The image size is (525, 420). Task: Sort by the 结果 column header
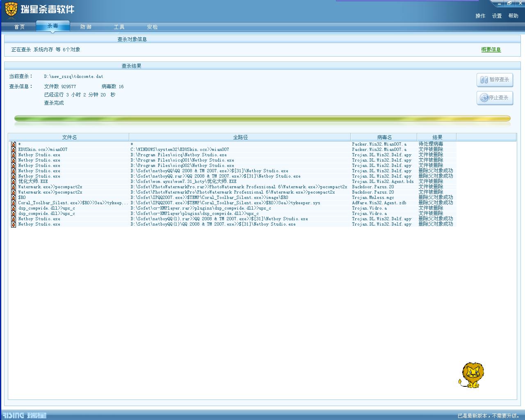click(x=437, y=137)
